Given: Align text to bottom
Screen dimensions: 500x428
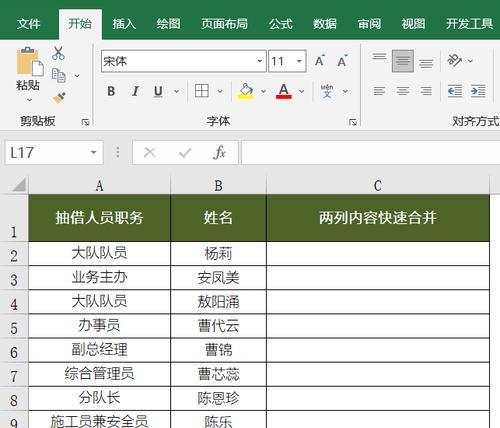Looking at the screenshot, I should [426, 62].
